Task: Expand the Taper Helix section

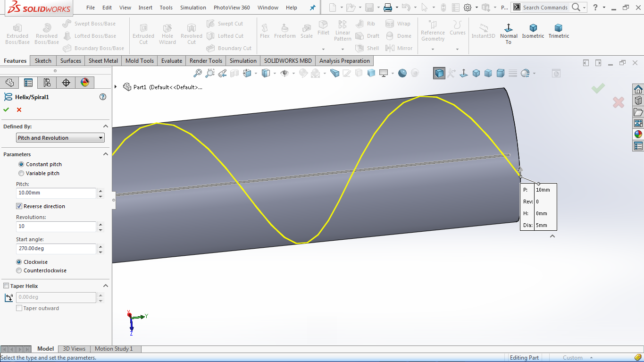Action: pyautogui.click(x=105, y=286)
